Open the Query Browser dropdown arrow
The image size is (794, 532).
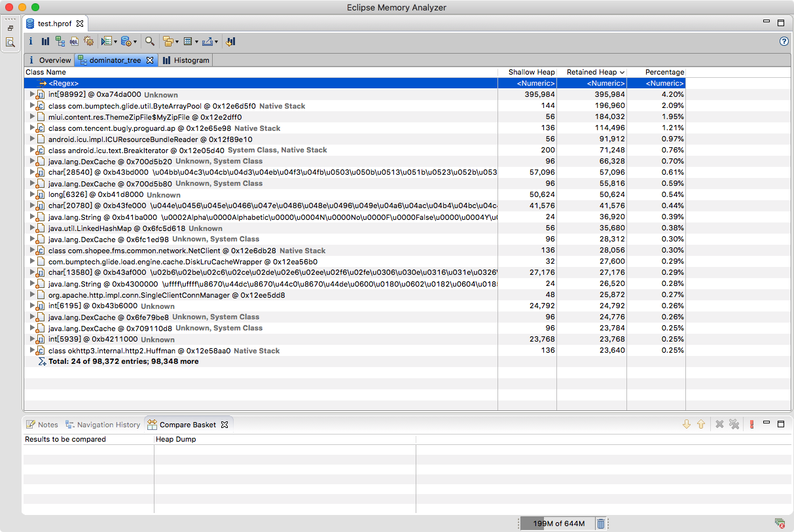[135, 42]
